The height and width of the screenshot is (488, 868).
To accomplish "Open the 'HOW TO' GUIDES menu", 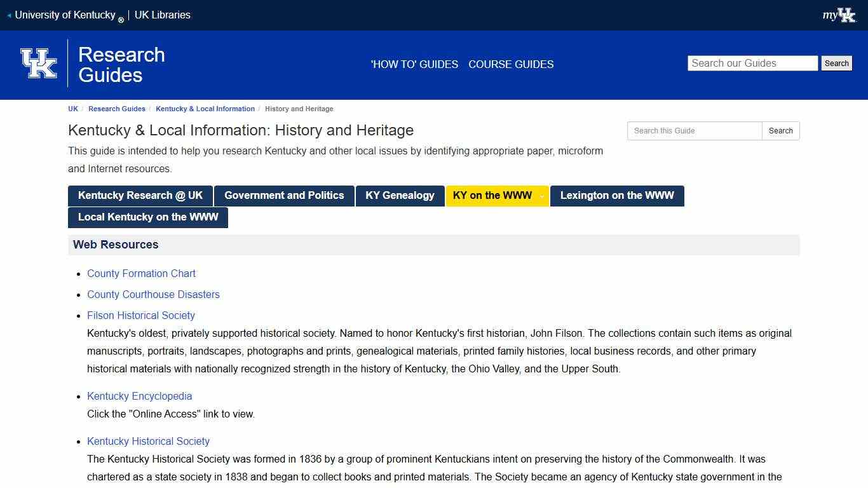I will (414, 64).
